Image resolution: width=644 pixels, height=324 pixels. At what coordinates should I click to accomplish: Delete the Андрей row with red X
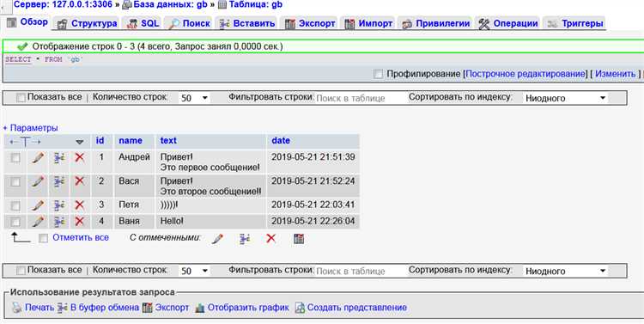[80, 157]
